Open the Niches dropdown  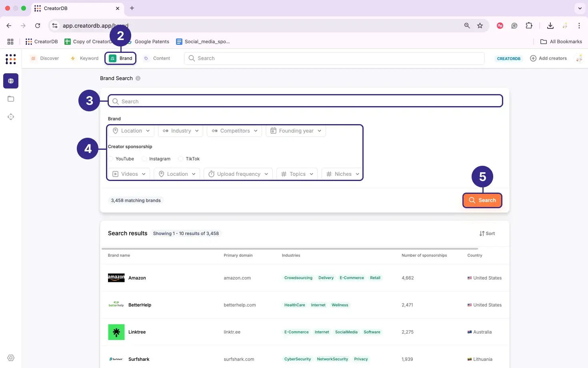342,174
